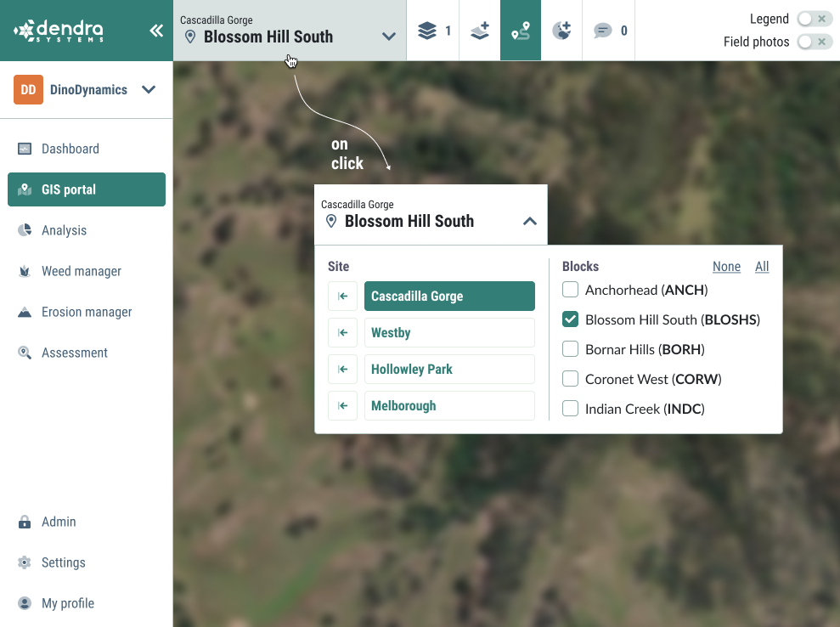
Task: Check the Anchorhead (ANCH) checkbox
Action: tap(571, 290)
